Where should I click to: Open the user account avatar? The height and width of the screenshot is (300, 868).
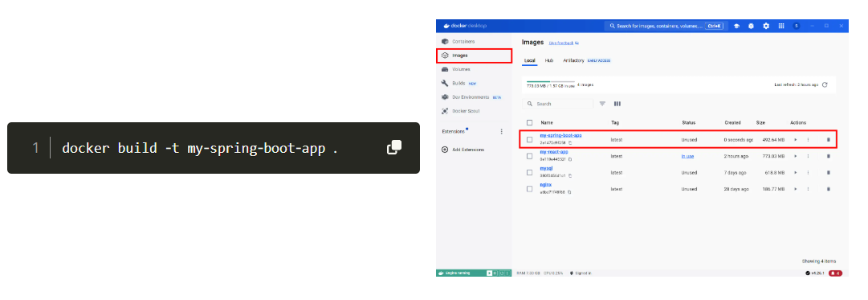tap(796, 26)
